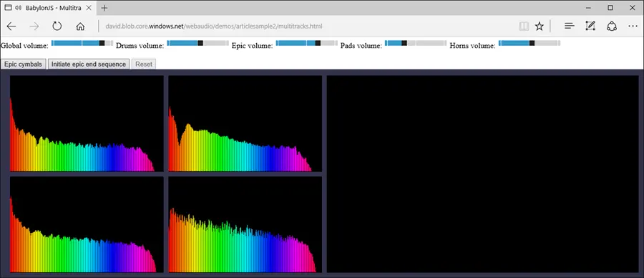
Task: Click the page icon on the tab
Action: (8, 8)
